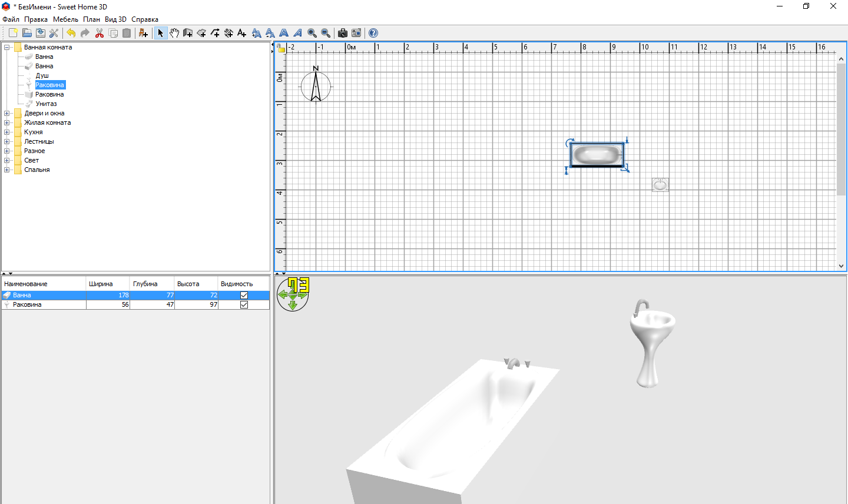Screen dimensions: 848x504
Task: Toggle visibility checkbox for Раковина row
Action: click(x=244, y=305)
